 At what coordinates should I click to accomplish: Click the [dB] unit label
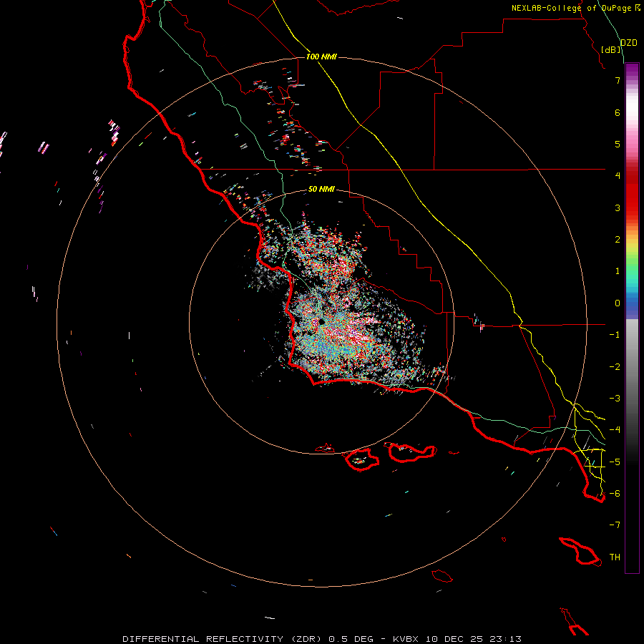click(x=611, y=49)
